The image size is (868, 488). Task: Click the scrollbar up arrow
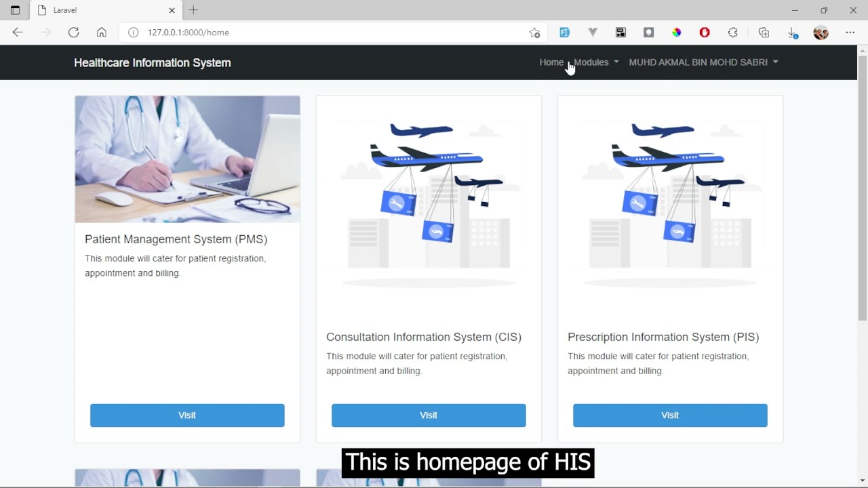(863, 50)
